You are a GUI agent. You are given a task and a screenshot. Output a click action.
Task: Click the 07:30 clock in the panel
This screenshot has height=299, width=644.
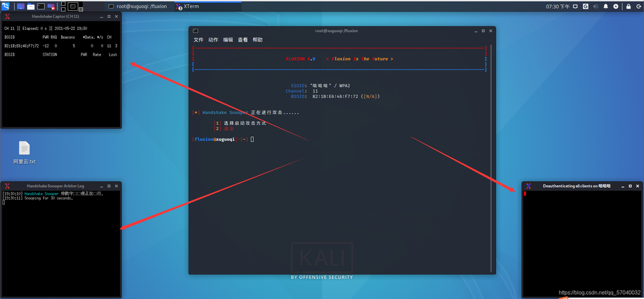coord(558,7)
